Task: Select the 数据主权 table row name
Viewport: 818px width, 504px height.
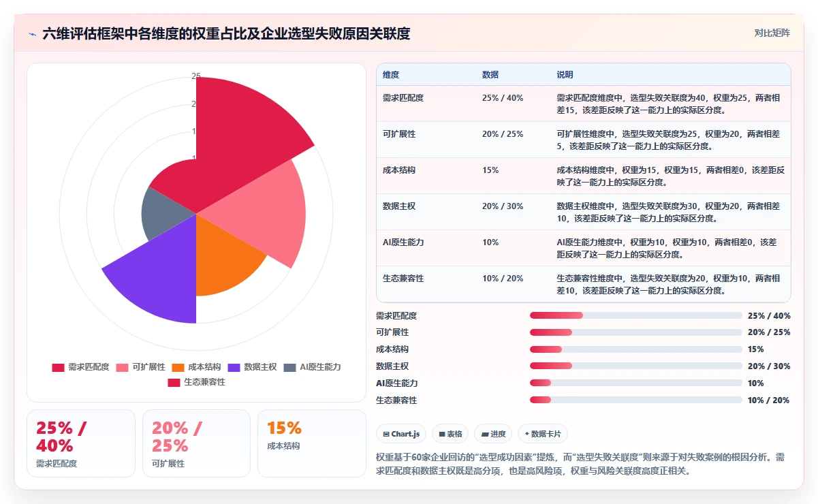Action: [x=399, y=206]
